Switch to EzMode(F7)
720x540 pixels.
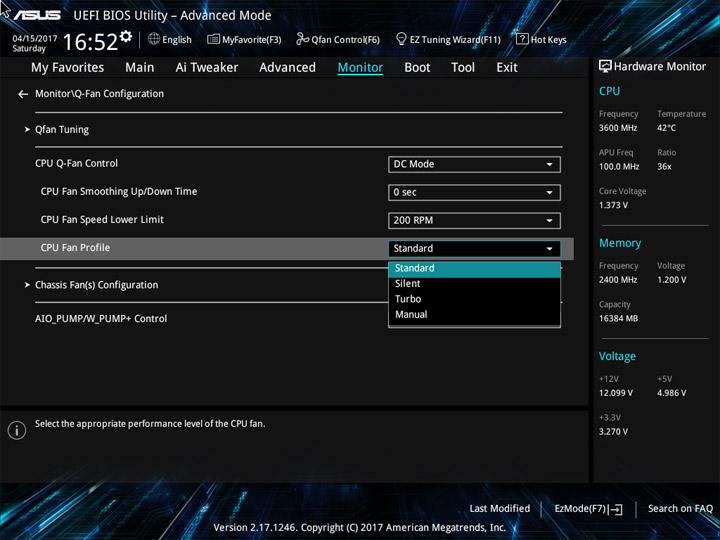(588, 509)
